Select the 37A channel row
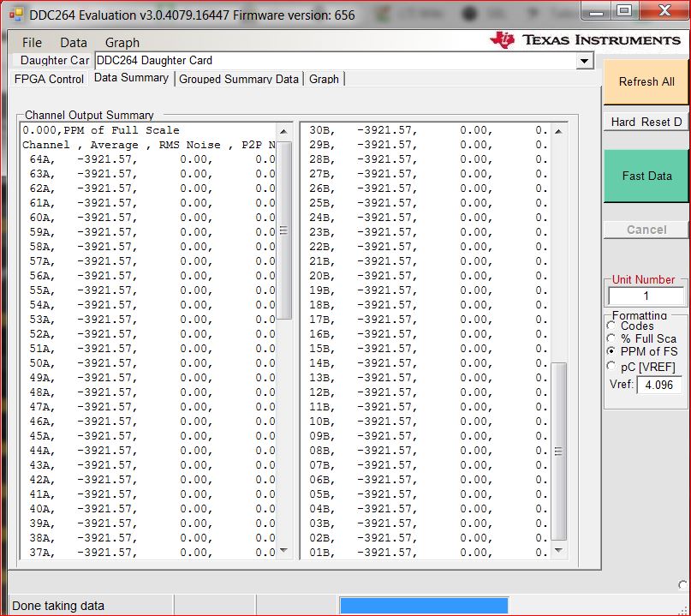This screenshot has height=616, width=691. (148, 553)
